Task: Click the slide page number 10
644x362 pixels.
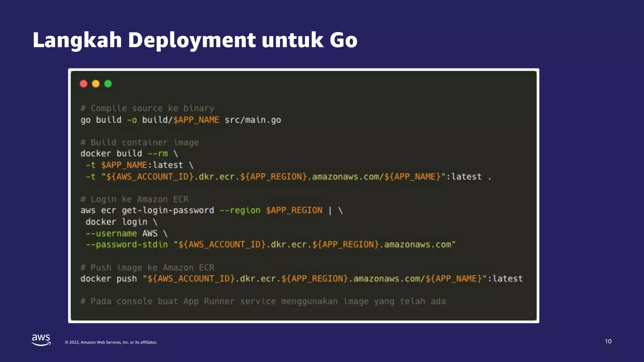Action: [608, 341]
